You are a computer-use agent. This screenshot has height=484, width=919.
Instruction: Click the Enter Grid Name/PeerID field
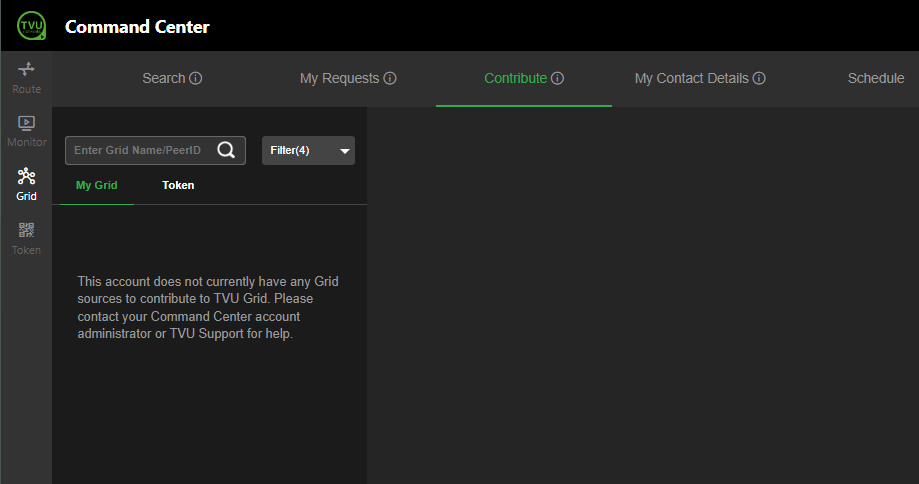tap(138, 150)
